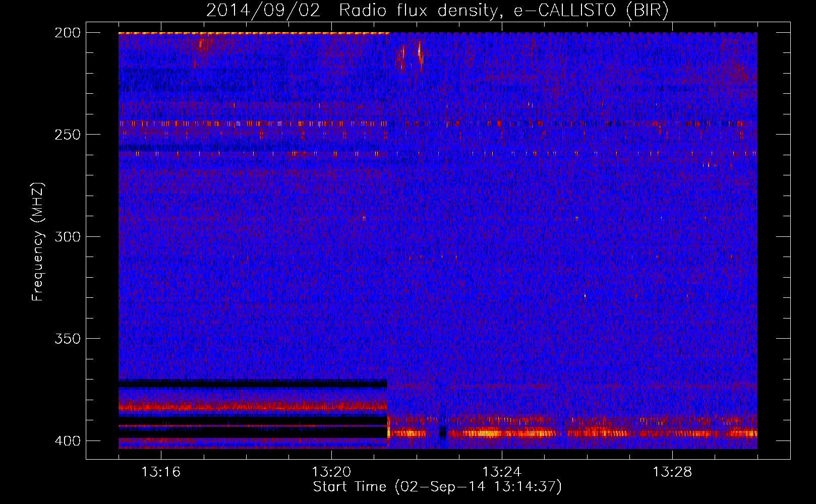Click the 250 frequency tick label
The image size is (816, 504).
click(x=68, y=135)
